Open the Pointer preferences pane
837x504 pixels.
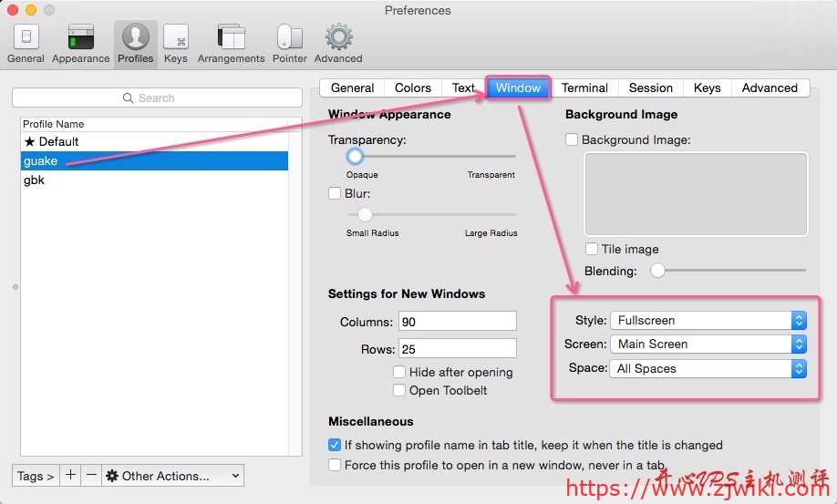(x=289, y=43)
